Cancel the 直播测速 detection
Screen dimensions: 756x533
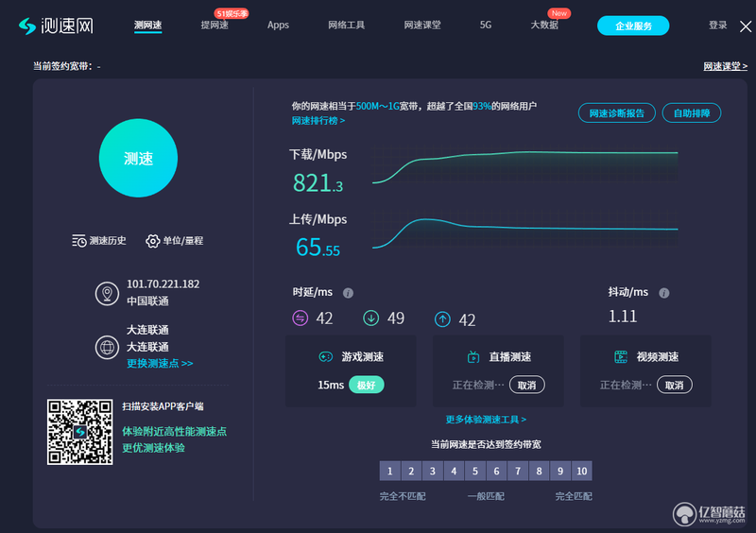pos(527,385)
